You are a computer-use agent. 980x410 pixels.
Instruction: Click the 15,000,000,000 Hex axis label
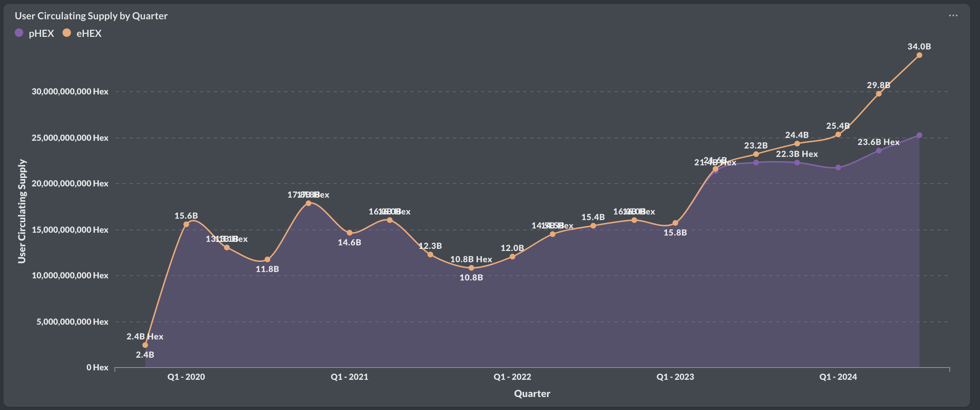tap(70, 230)
